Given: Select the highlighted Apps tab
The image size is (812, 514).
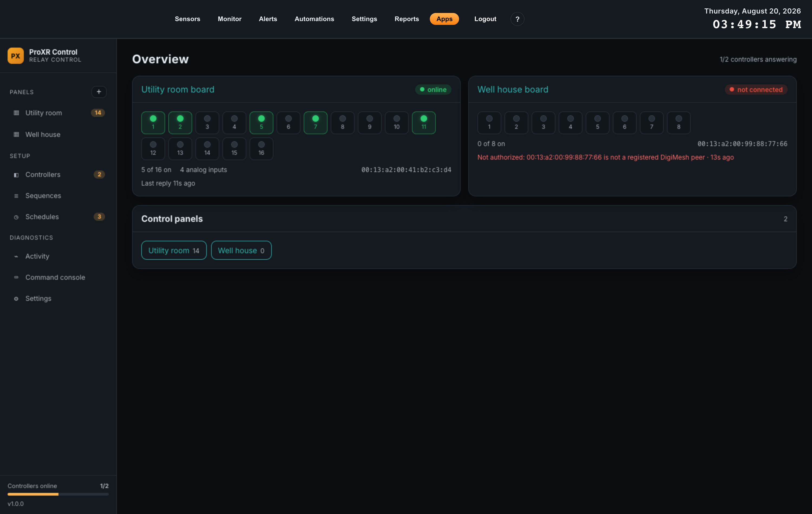Looking at the screenshot, I should pyautogui.click(x=444, y=19).
